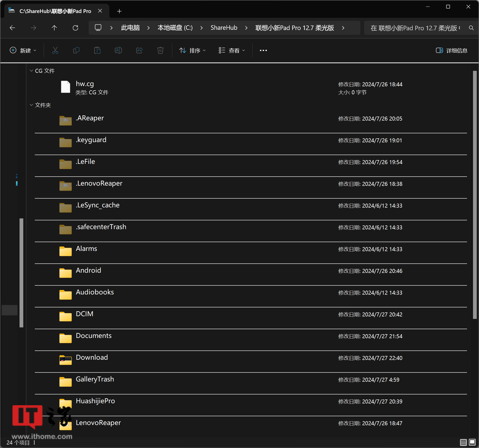Refresh the current folder view

(x=75, y=28)
